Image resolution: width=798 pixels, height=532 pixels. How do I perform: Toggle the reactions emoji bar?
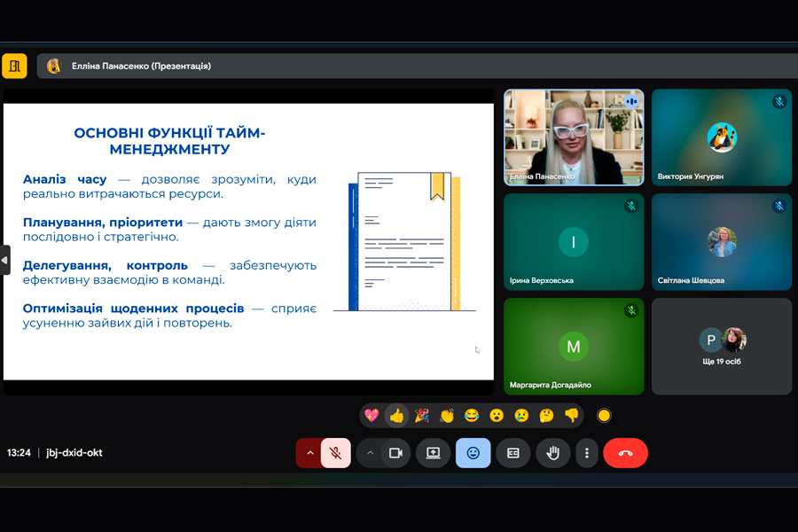point(473,452)
